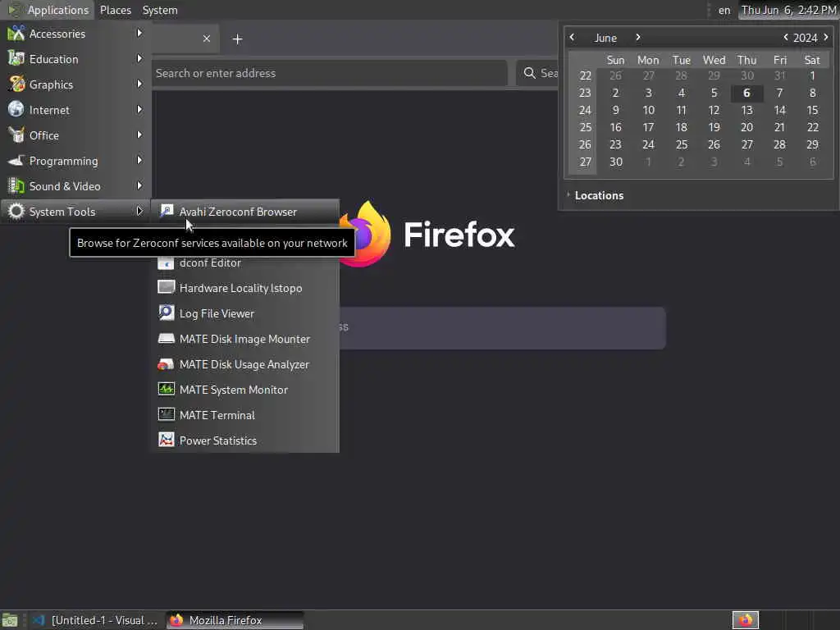Close the current Firefox tab
The image size is (840, 630).
pos(206,39)
